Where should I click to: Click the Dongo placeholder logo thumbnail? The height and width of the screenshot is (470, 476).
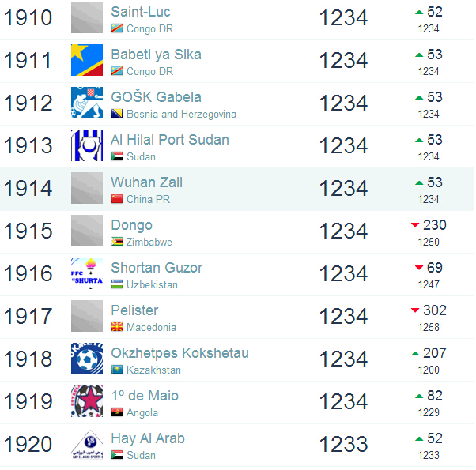(87, 231)
